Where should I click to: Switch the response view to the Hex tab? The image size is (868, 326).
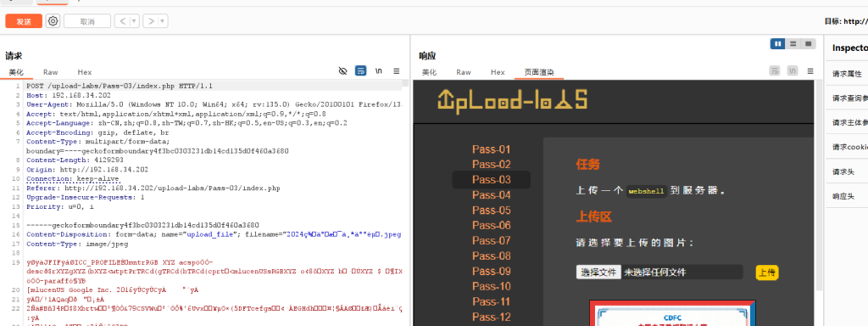[x=498, y=72]
